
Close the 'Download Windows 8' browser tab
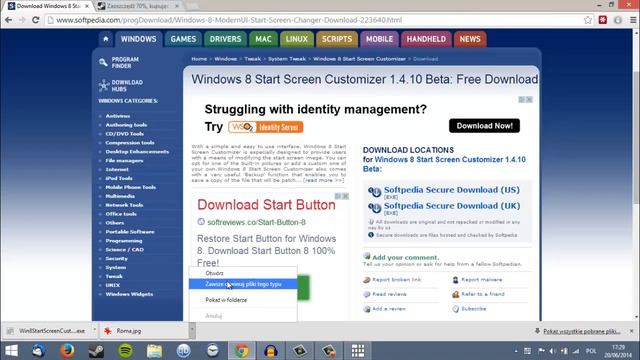(87, 6)
